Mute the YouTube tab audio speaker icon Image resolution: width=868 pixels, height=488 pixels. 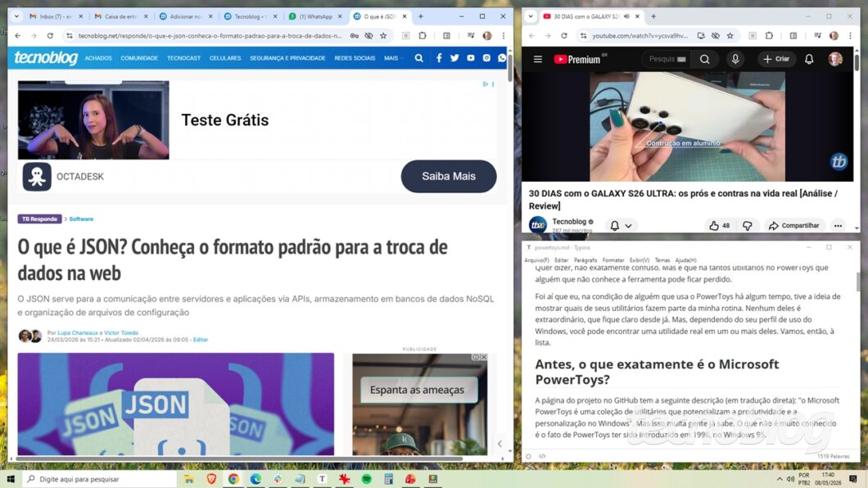(626, 16)
